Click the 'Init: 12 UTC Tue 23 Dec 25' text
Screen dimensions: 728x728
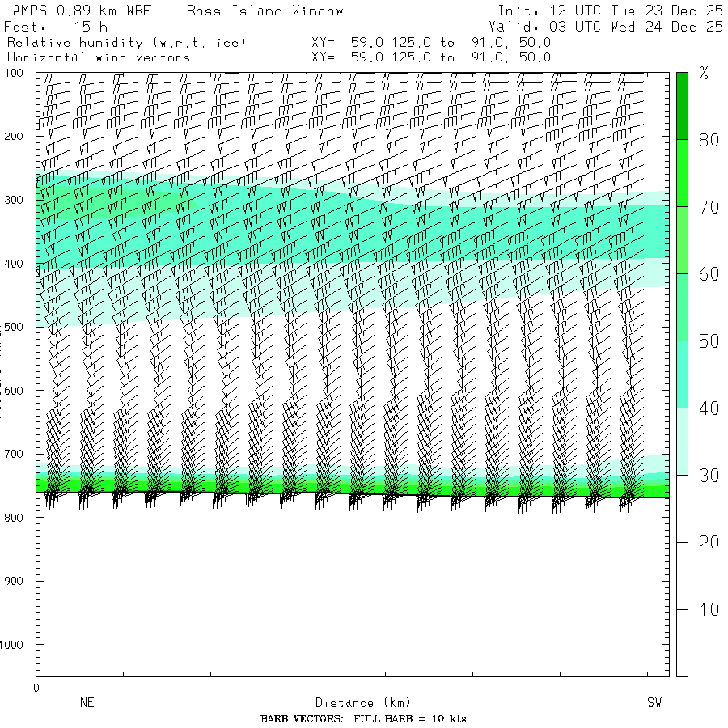(610, 11)
